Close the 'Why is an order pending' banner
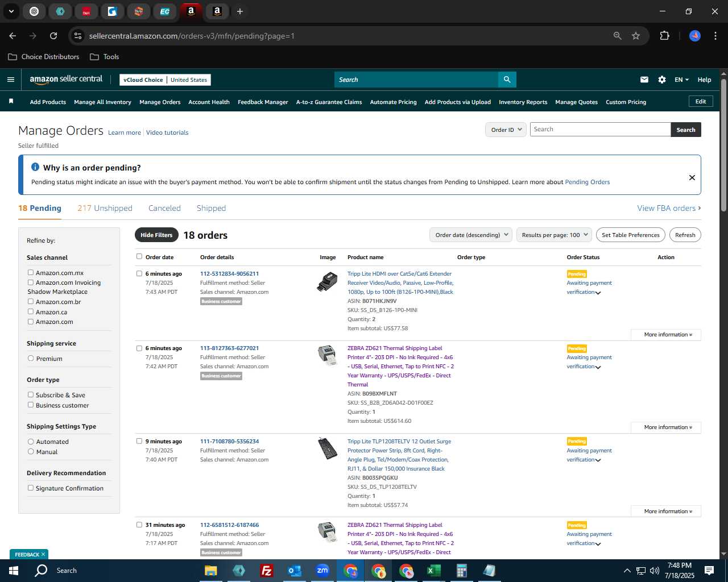Image resolution: width=728 pixels, height=582 pixels. pyautogui.click(x=692, y=177)
